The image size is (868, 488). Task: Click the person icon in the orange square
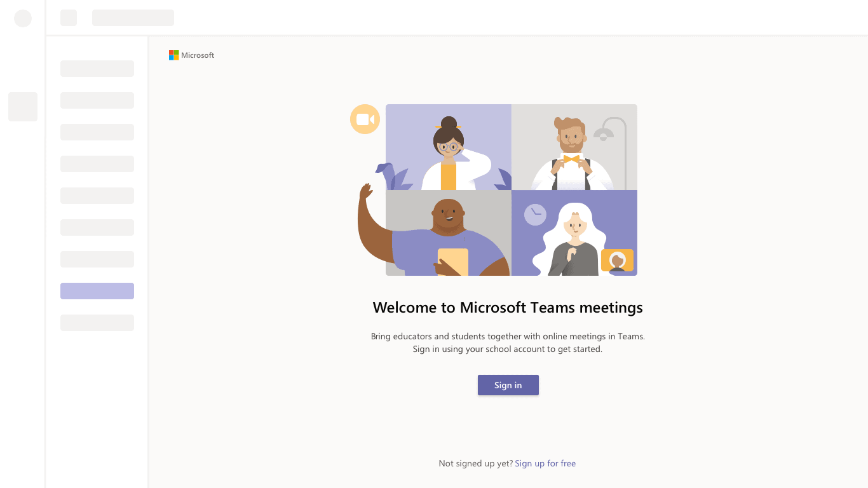tap(616, 261)
